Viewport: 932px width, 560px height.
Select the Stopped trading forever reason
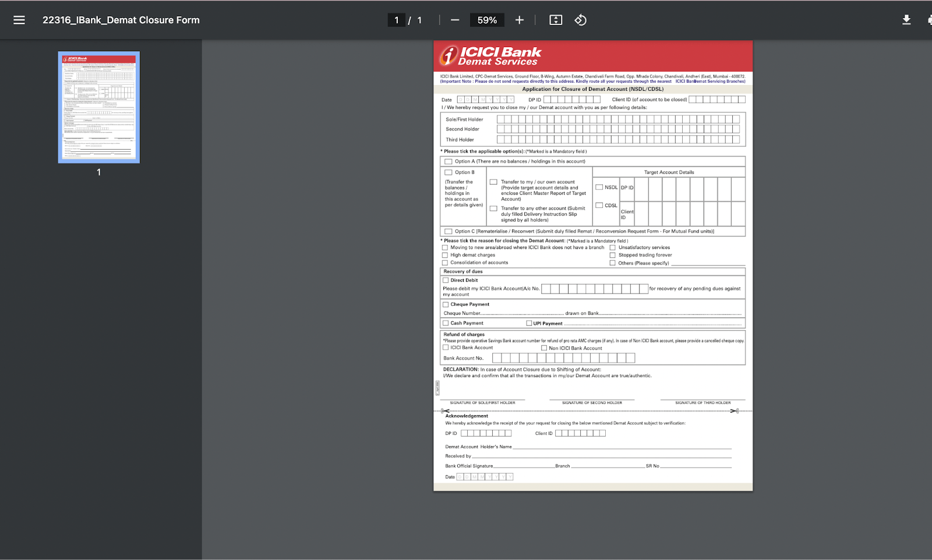(x=612, y=255)
